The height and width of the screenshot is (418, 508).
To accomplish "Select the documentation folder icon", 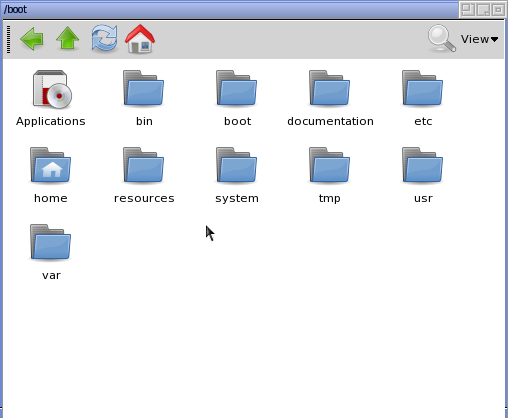I will 330,88.
